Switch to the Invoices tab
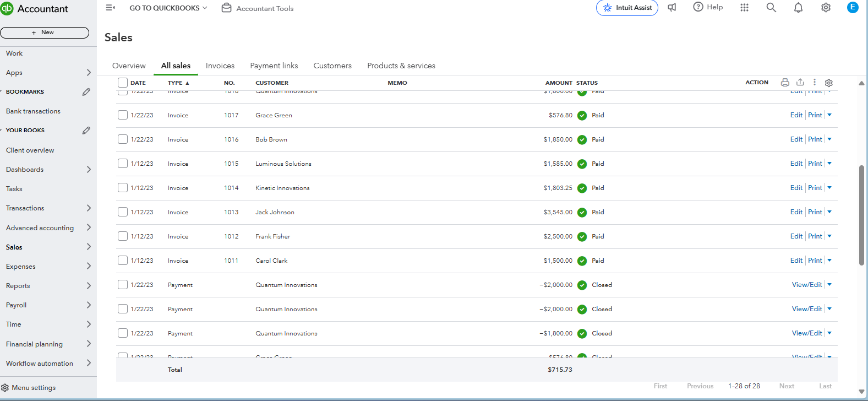868x401 pixels. [x=220, y=66]
